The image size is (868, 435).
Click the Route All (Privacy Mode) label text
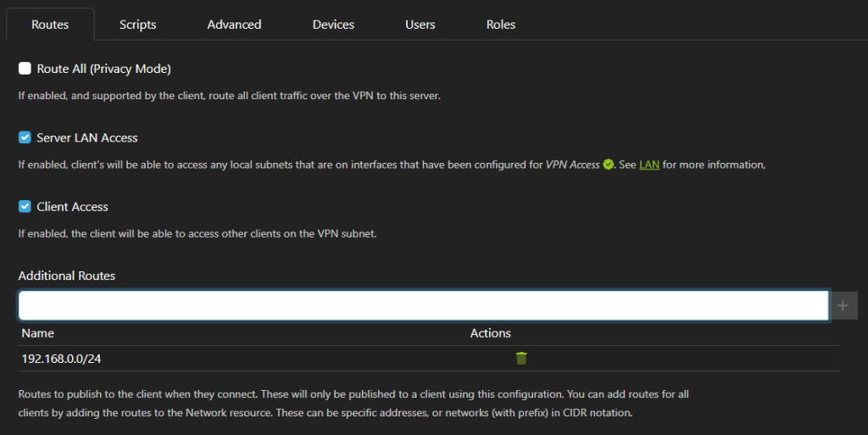click(103, 69)
